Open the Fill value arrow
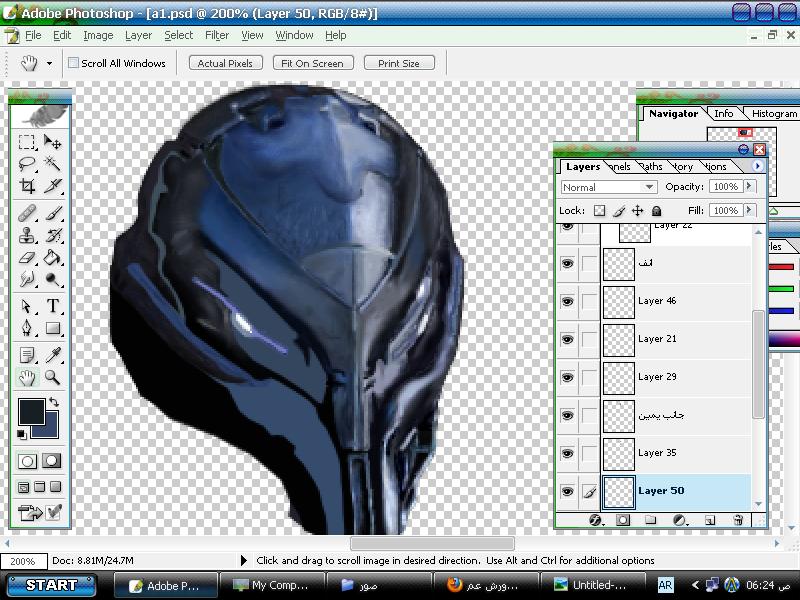800x600 pixels. coord(750,211)
